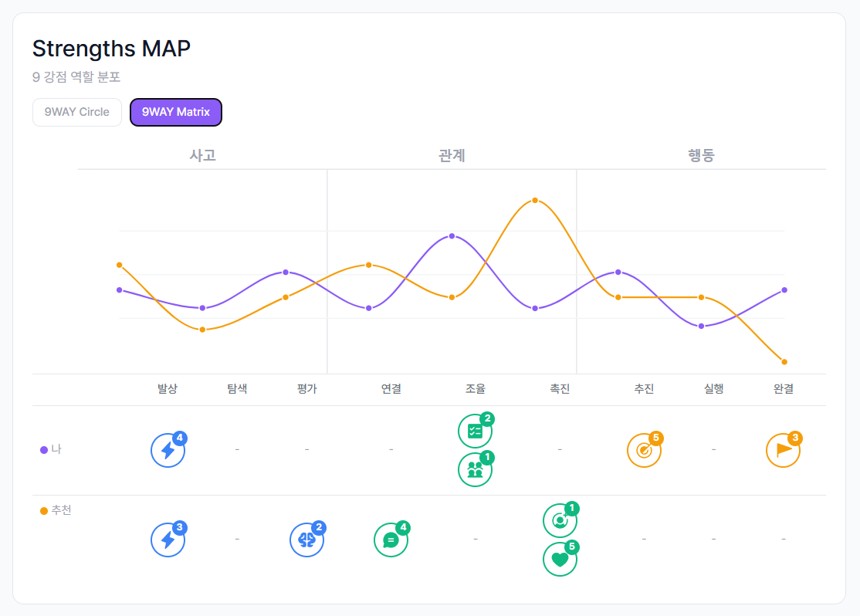
Task: Select the person 촉진 icon with badge 1
Action: (560, 520)
